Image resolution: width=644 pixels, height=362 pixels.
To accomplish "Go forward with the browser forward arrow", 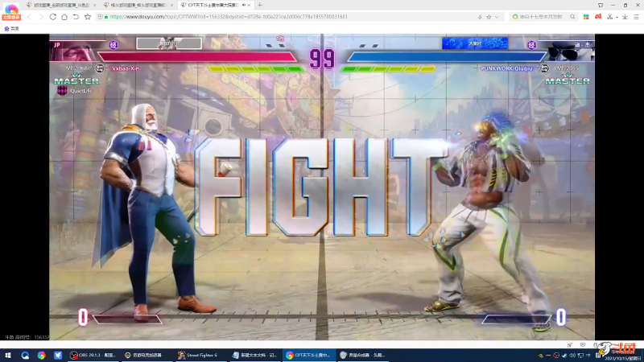I will 41,17.
